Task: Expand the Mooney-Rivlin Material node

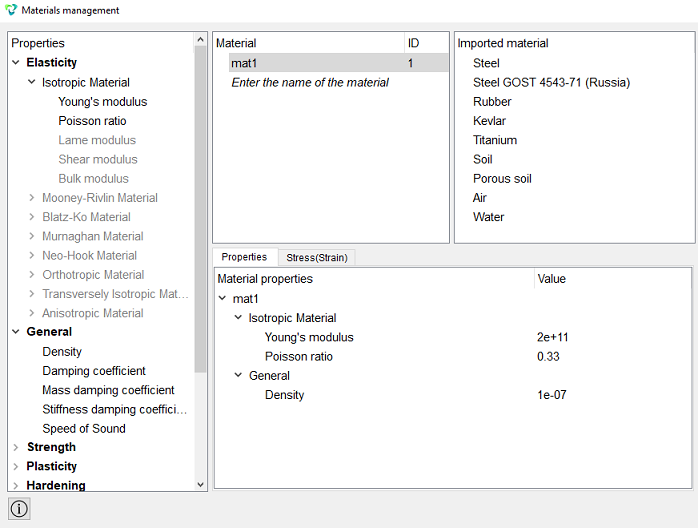Action: (32, 197)
